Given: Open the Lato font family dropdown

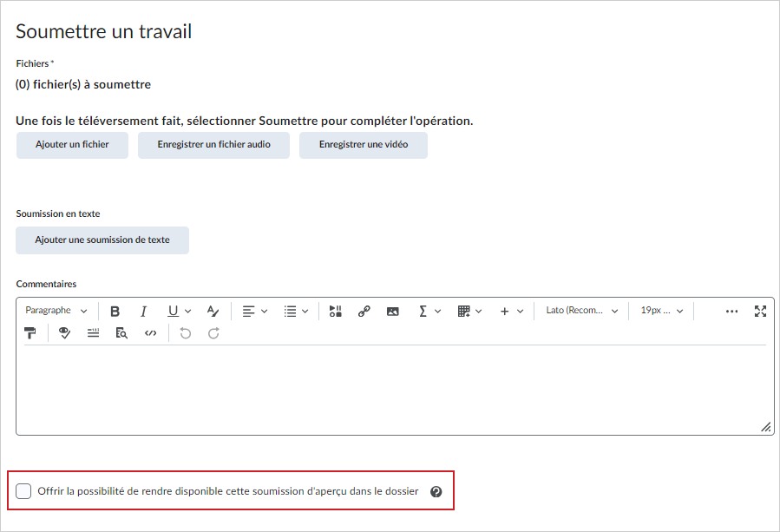Looking at the screenshot, I should [581, 311].
